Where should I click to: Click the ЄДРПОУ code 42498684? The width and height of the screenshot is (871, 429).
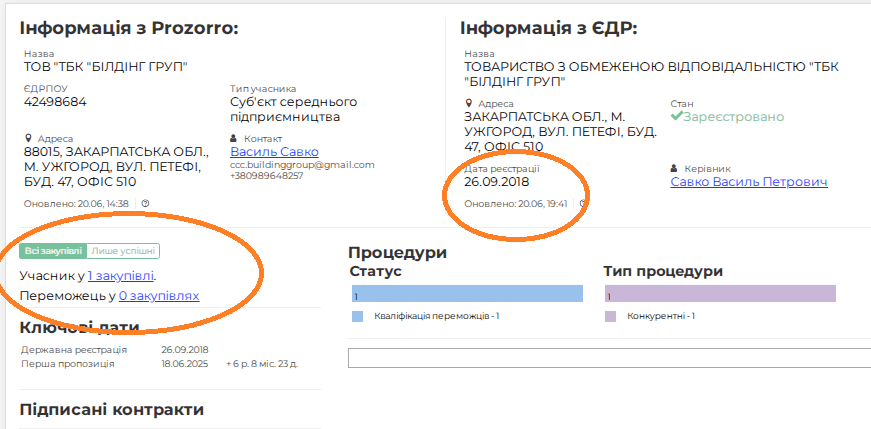[55, 102]
